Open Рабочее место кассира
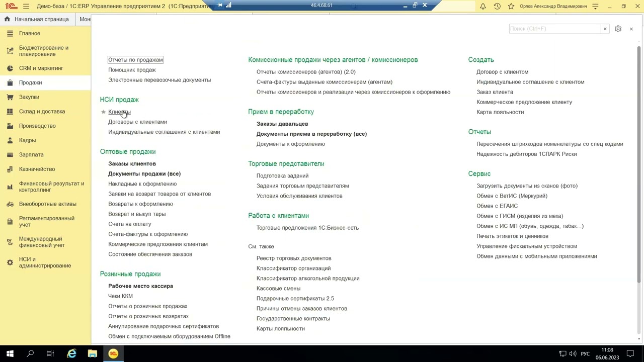The width and height of the screenshot is (644, 362). click(x=140, y=286)
